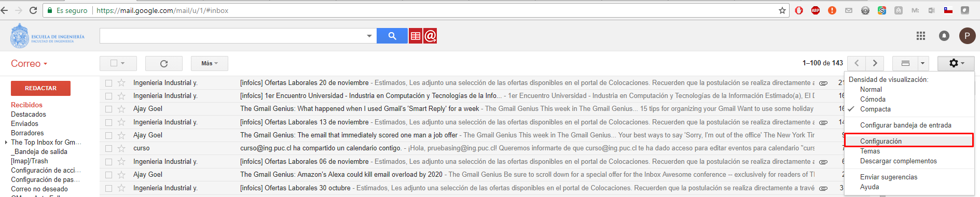
Task: Open the select-all checkbox dropdown
Action: (x=122, y=63)
